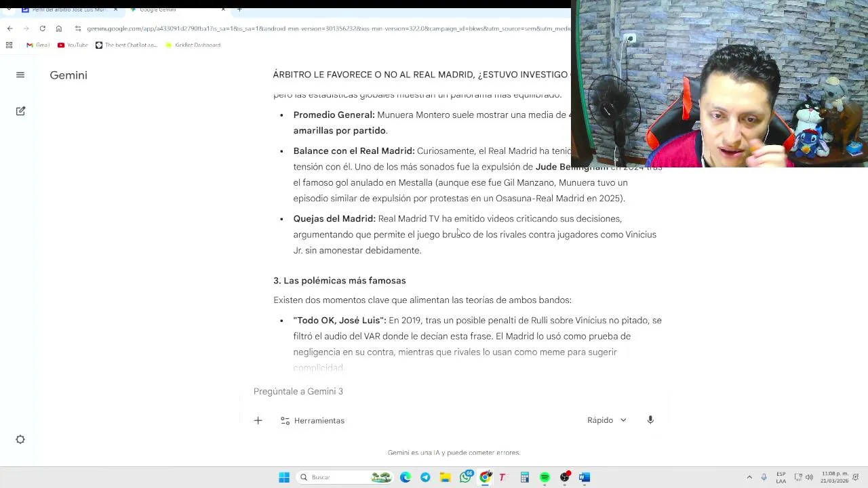Start a new chat with the compose icon
This screenshot has width=868, height=488.
(x=20, y=110)
